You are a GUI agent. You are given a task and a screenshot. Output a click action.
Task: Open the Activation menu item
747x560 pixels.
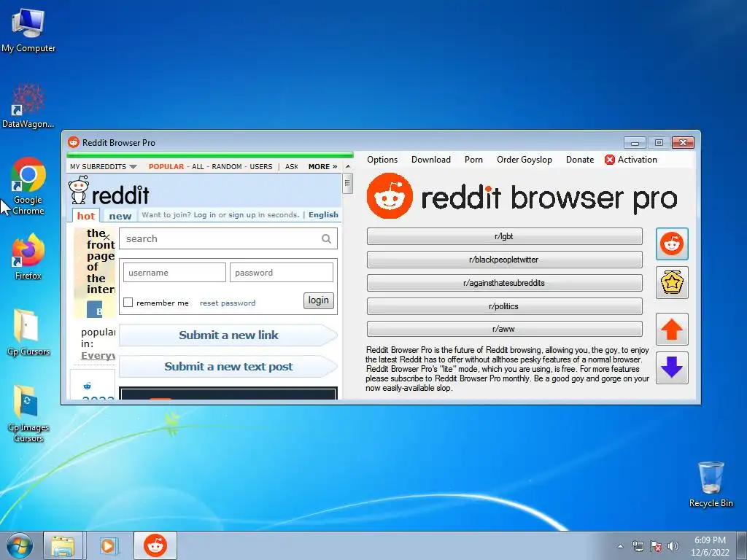click(x=631, y=160)
